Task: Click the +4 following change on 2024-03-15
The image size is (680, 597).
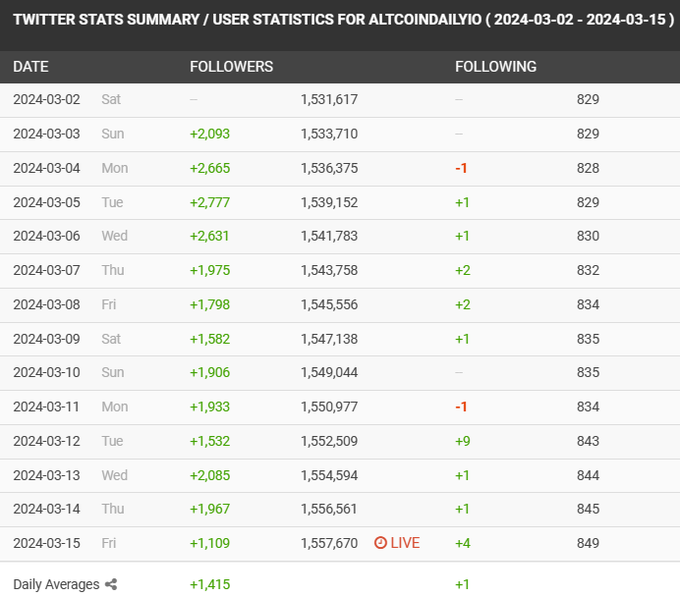Action: 463,543
